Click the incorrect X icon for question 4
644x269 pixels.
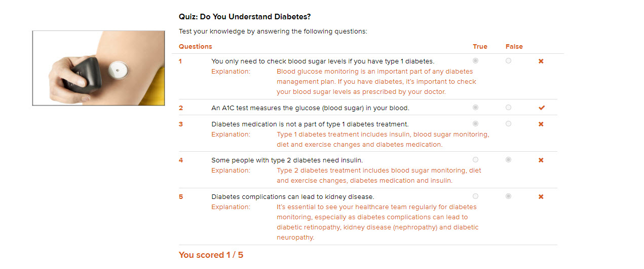(541, 160)
